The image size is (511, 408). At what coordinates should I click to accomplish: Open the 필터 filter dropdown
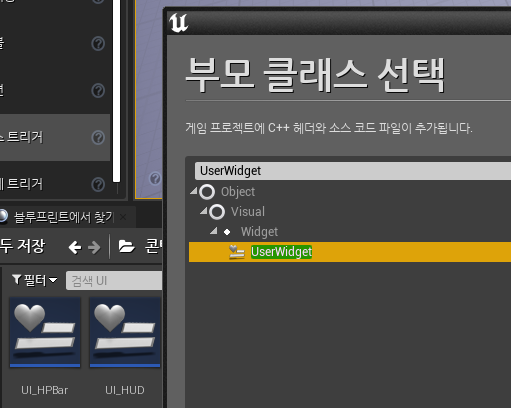[34, 280]
